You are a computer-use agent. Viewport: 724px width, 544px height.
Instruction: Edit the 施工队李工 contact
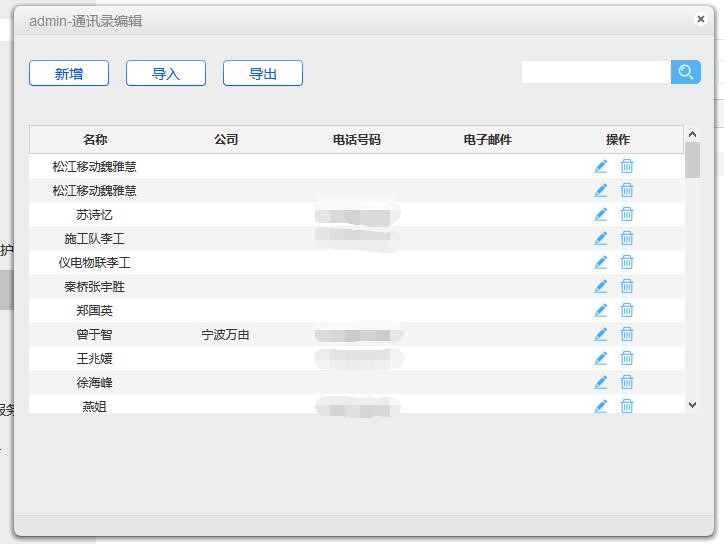pos(601,238)
